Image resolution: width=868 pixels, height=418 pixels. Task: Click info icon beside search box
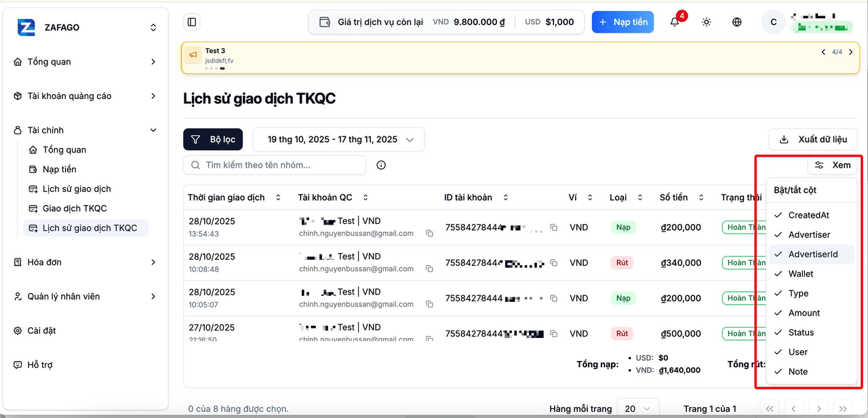coord(381,165)
